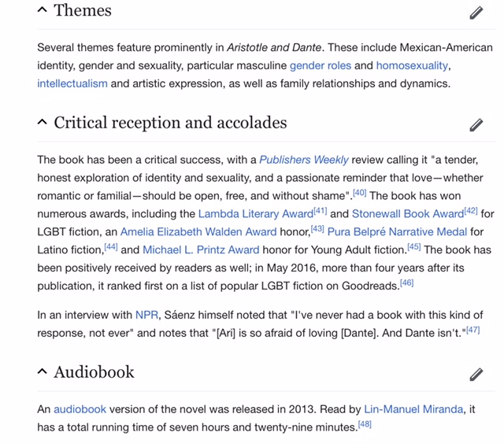Follow Michael L. Printz Award link
Viewport: 504px width, 447px height.
click(x=201, y=249)
